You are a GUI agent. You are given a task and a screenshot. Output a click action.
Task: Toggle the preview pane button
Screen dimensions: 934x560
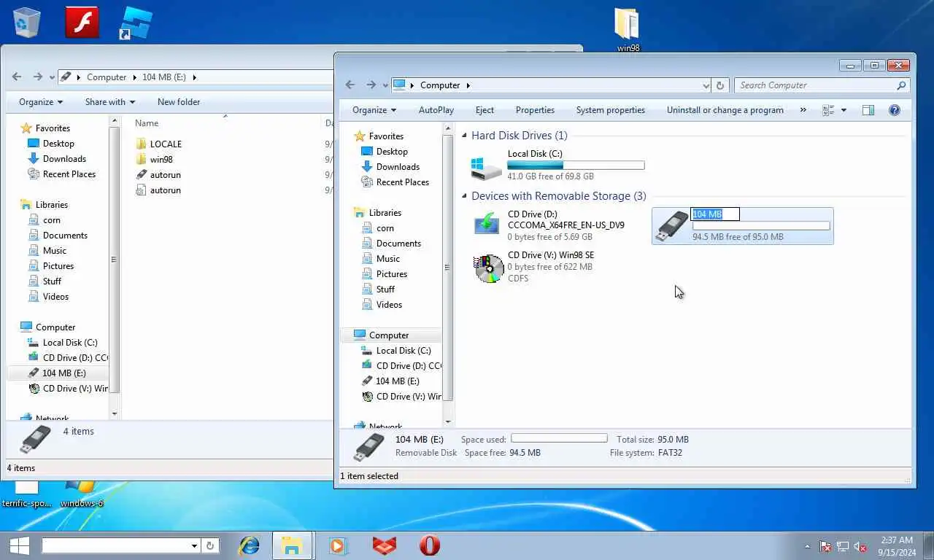[x=868, y=110]
